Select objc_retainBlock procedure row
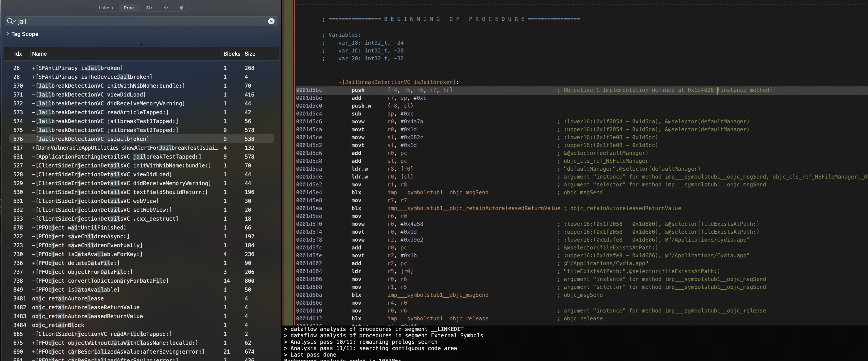Viewport: 868px width, 361px height. pos(141,325)
